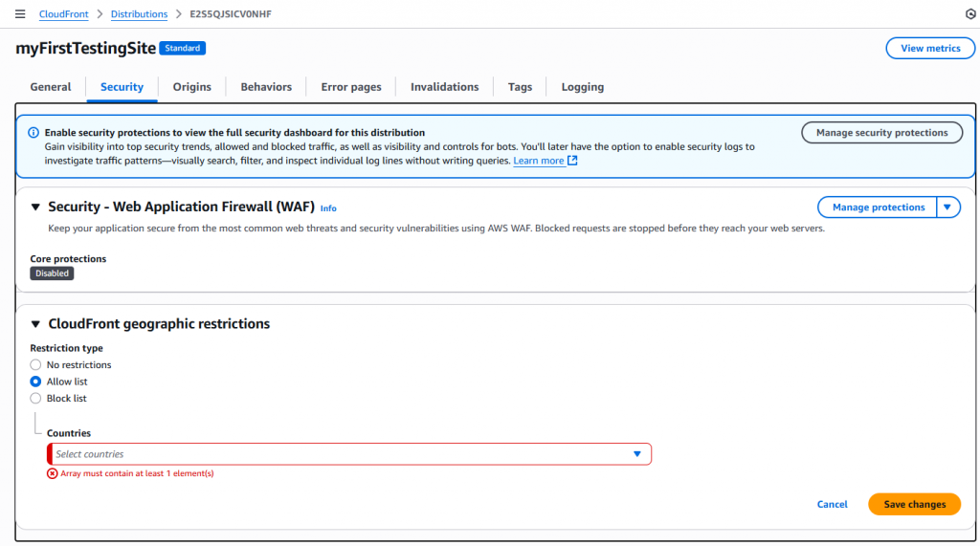Click the external link icon after Learn more

[572, 161]
